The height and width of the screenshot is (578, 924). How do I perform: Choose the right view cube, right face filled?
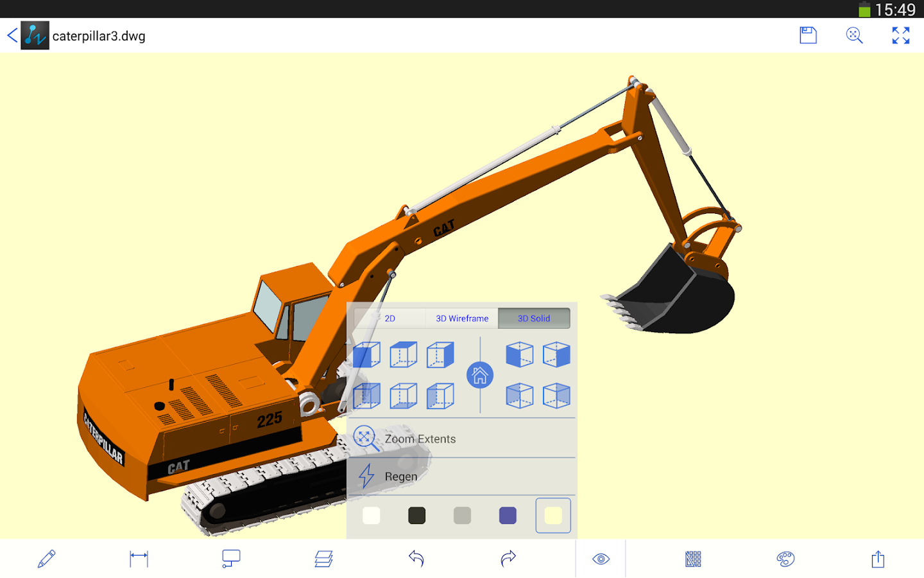pyautogui.click(x=441, y=355)
